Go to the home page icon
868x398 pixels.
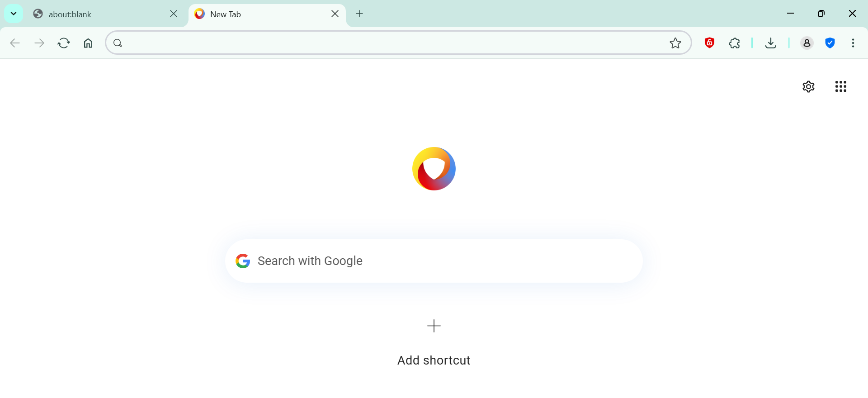tap(88, 43)
